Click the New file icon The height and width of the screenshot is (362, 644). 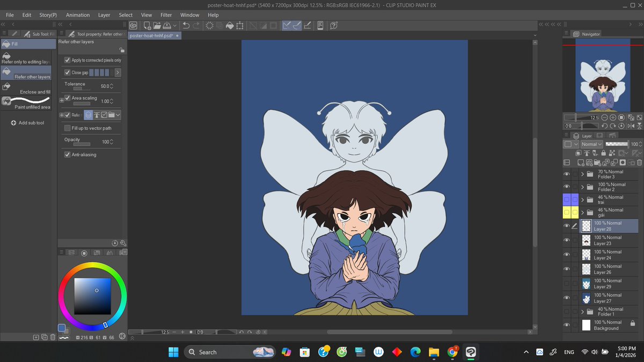(147, 25)
